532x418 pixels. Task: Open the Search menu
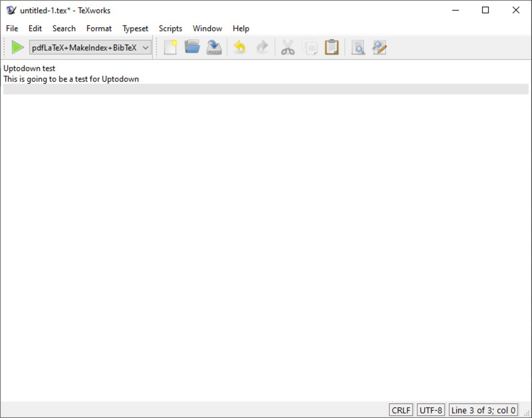[64, 29]
